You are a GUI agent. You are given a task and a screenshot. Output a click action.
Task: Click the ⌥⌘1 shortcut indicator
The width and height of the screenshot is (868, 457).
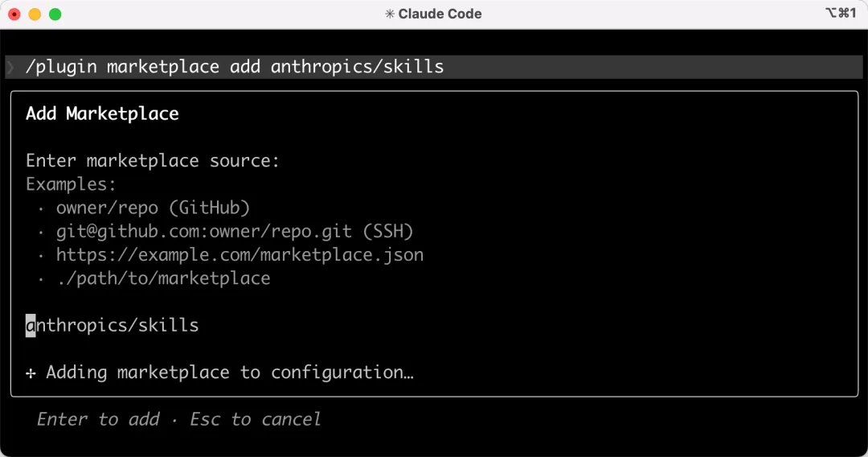tap(841, 13)
